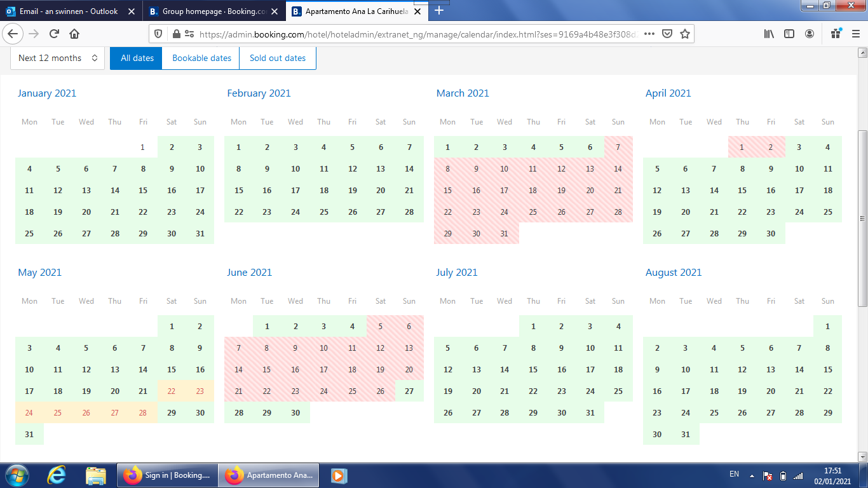
Task: Open the Firefox hamburger menu
Action: tap(855, 34)
